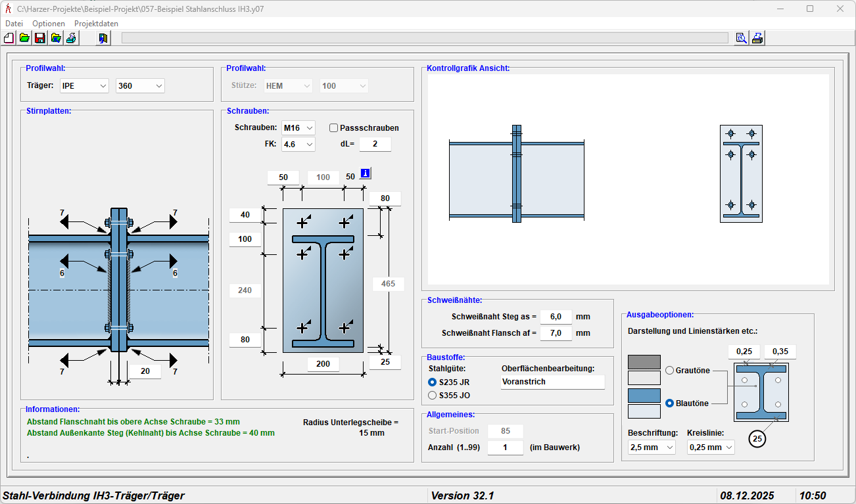This screenshot has height=504, width=856.
Task: Click the printer icon at toolbar's right end
Action: 757,38
